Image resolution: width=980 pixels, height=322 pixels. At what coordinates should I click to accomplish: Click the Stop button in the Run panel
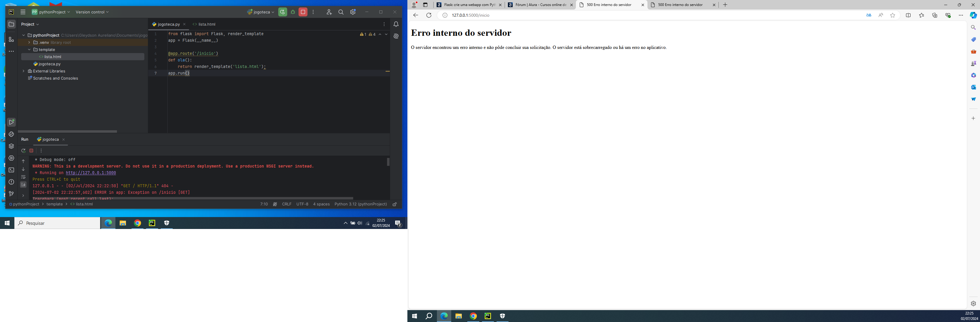point(31,151)
